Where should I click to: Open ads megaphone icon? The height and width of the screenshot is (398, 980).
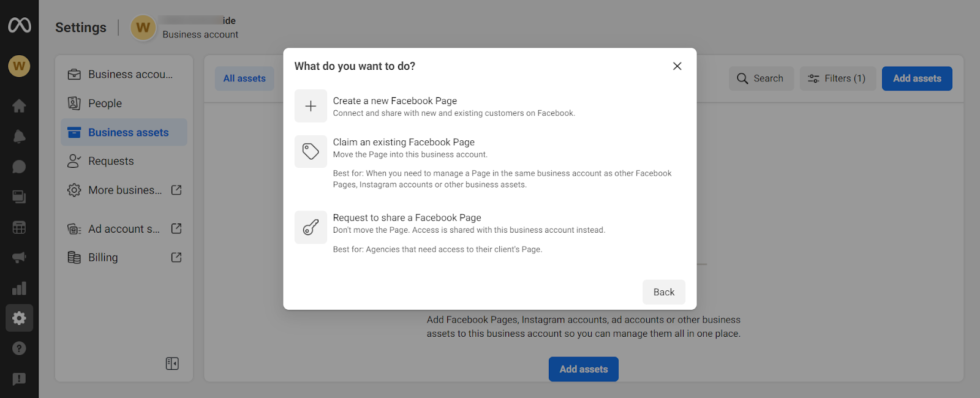point(19,258)
